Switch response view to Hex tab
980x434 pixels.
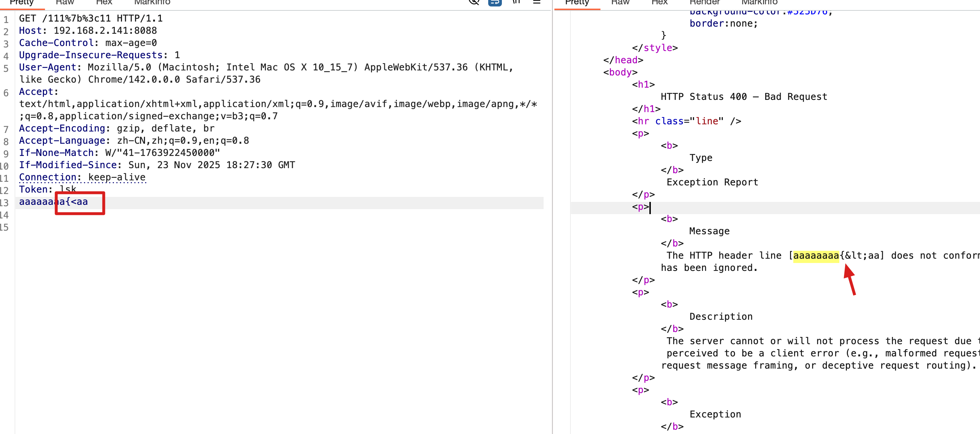click(x=659, y=2)
